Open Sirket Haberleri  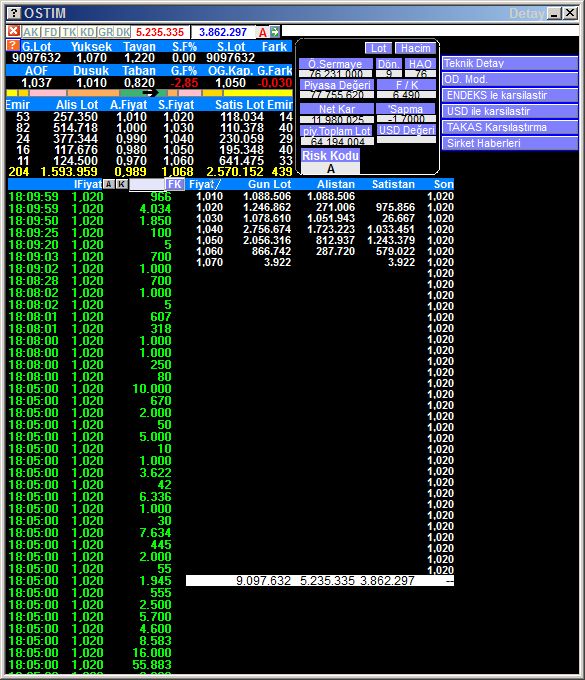click(510, 144)
